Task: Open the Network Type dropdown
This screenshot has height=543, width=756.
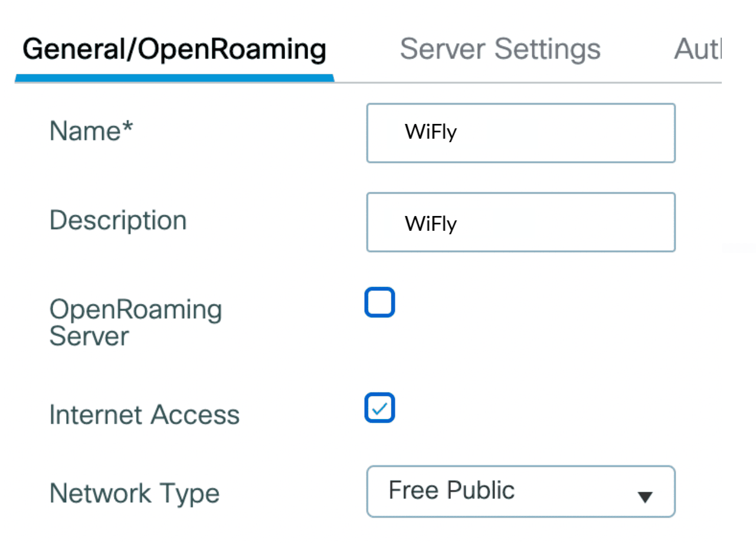Action: [x=521, y=492]
